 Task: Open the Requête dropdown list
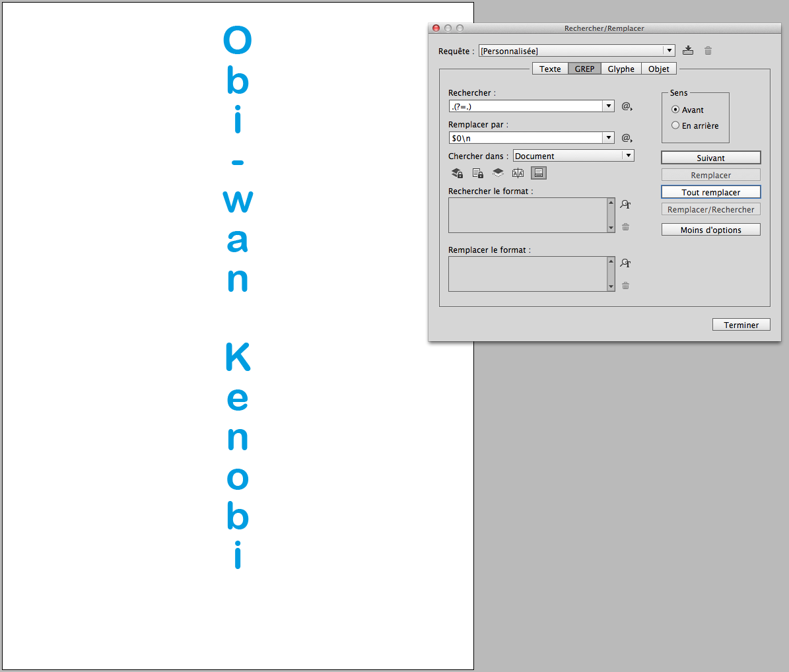576,51
